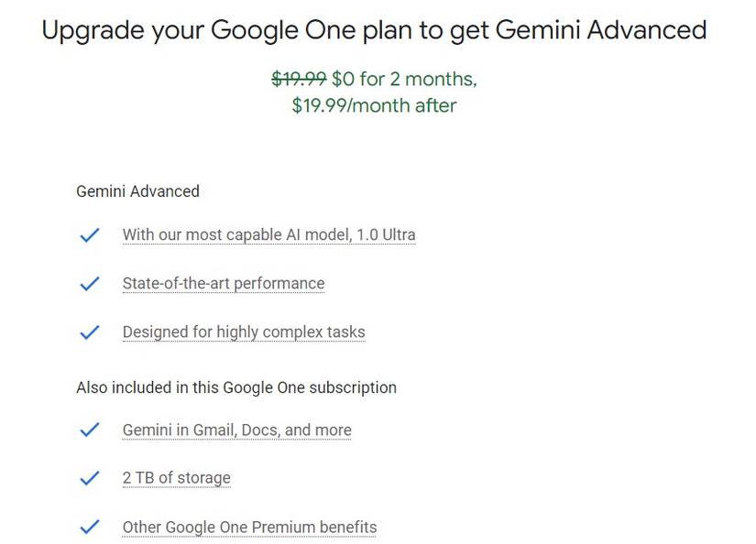756x544 pixels.
Task: Click the 'State-of-the-art performance' link
Action: point(223,284)
